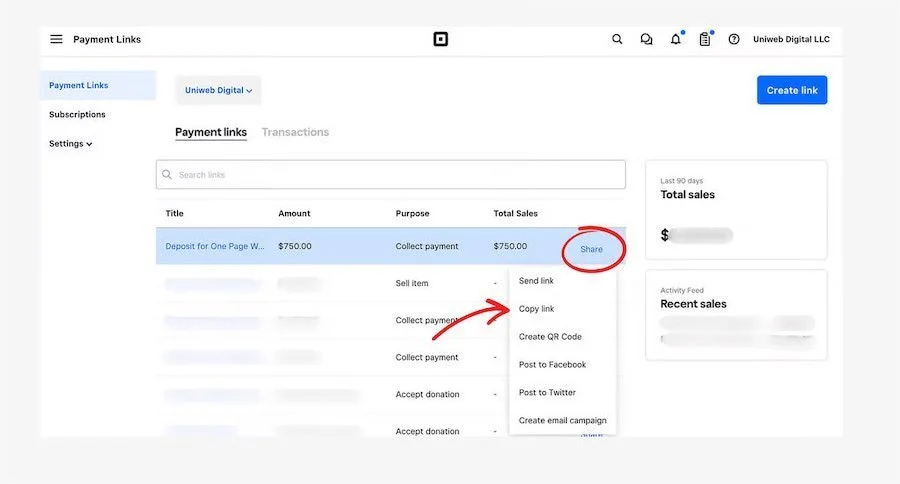Choose Send link from the share menu
The image size is (900, 484).
coord(536,281)
